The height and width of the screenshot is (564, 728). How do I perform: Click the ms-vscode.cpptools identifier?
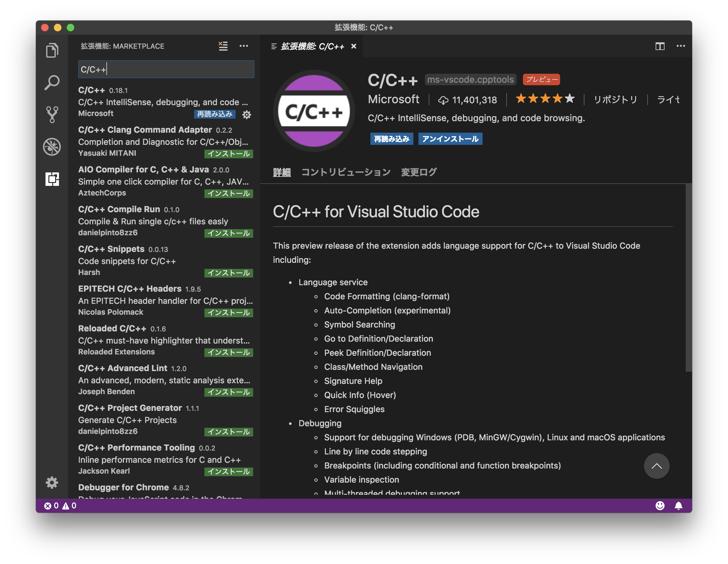(x=470, y=79)
